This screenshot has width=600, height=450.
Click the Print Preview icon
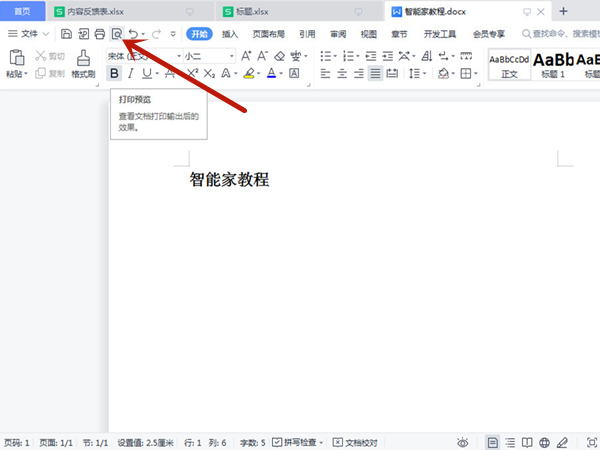(x=116, y=34)
